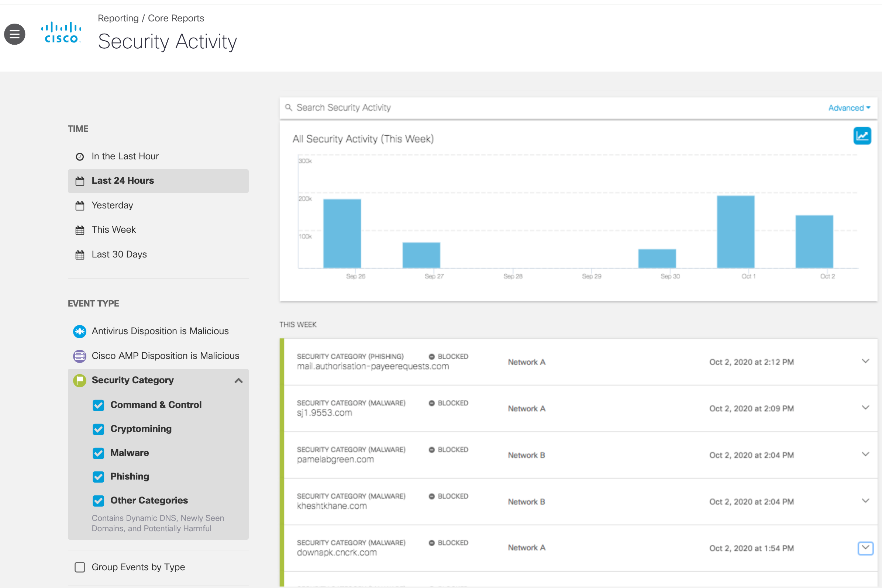This screenshot has height=588, width=882.
Task: Uncheck the Other Categories checkbox
Action: pyautogui.click(x=98, y=501)
